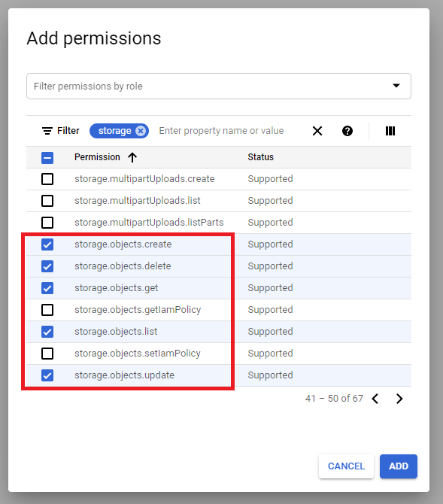This screenshot has width=443, height=504.
Task: Click the CANCEL button
Action: click(x=346, y=466)
